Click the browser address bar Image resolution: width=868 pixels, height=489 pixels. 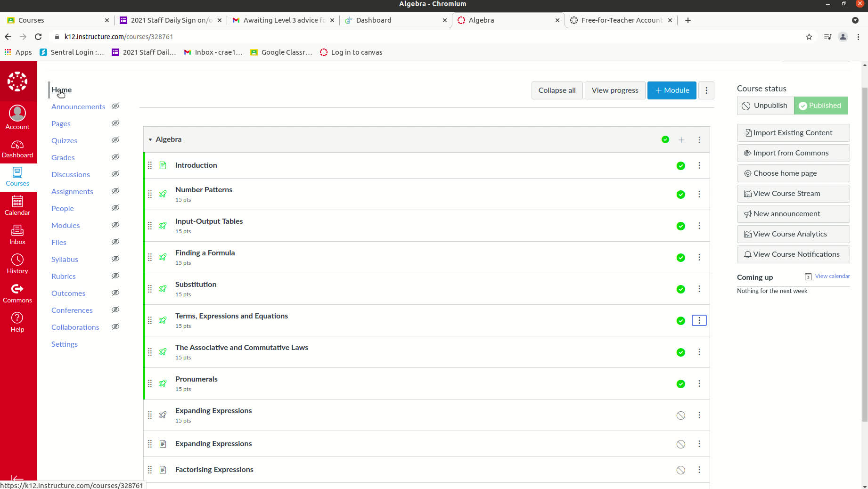pyautogui.click(x=424, y=37)
